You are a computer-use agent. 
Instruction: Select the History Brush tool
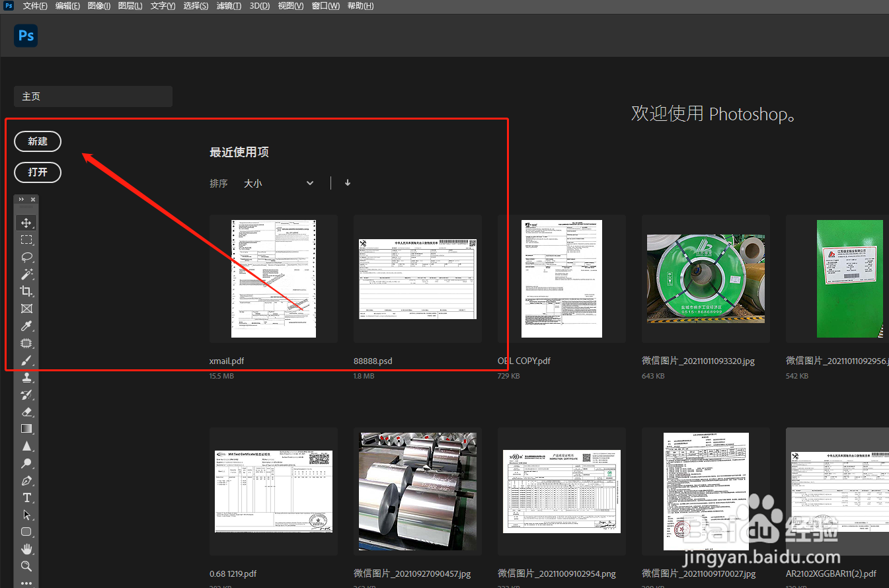26,394
